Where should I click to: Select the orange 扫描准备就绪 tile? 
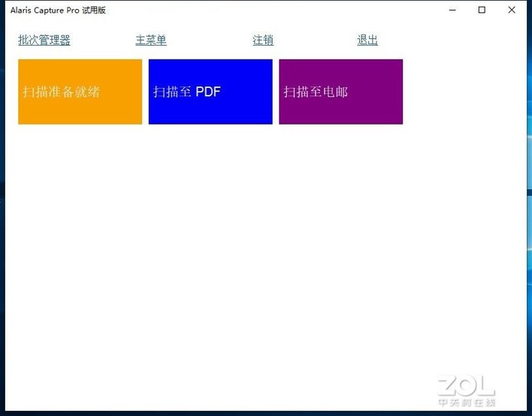(80, 91)
